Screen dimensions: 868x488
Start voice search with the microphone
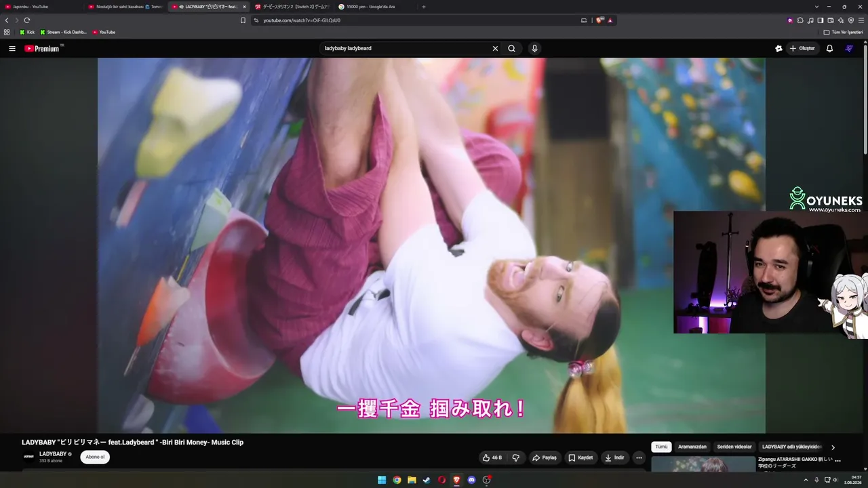534,49
